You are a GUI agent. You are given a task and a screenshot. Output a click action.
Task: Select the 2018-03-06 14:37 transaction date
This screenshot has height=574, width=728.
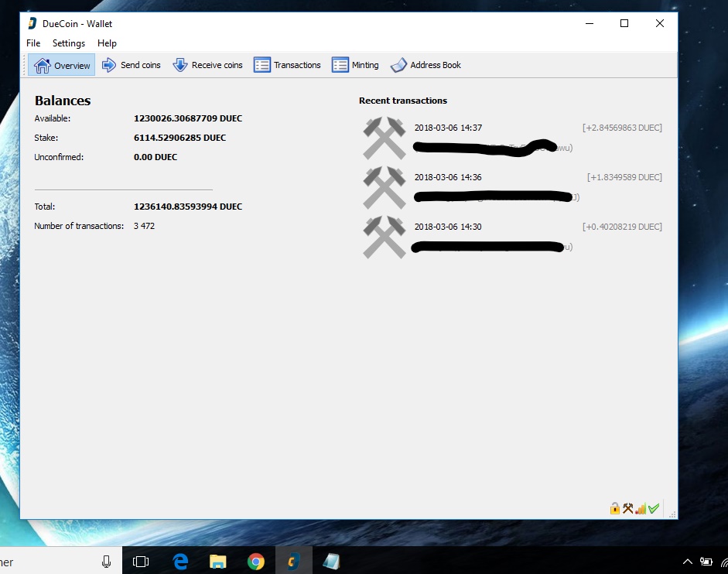448,128
